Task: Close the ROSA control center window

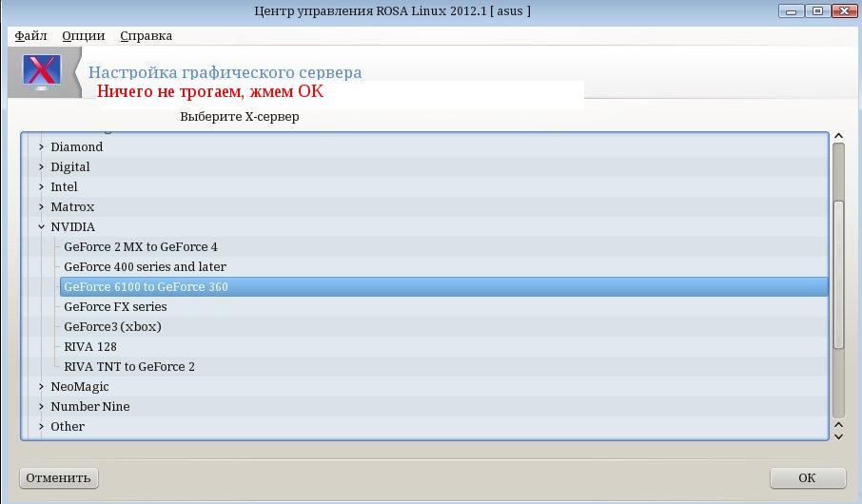Action: point(844,11)
